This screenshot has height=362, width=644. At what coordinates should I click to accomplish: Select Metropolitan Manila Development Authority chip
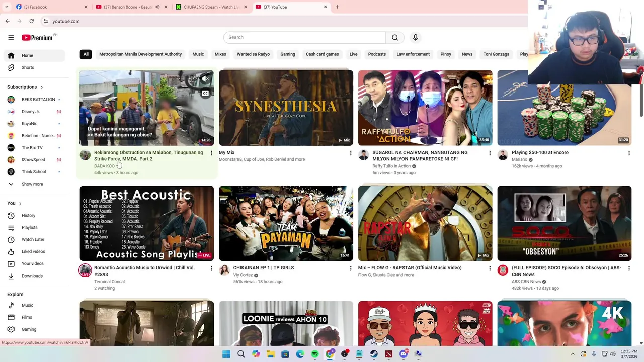140,54
